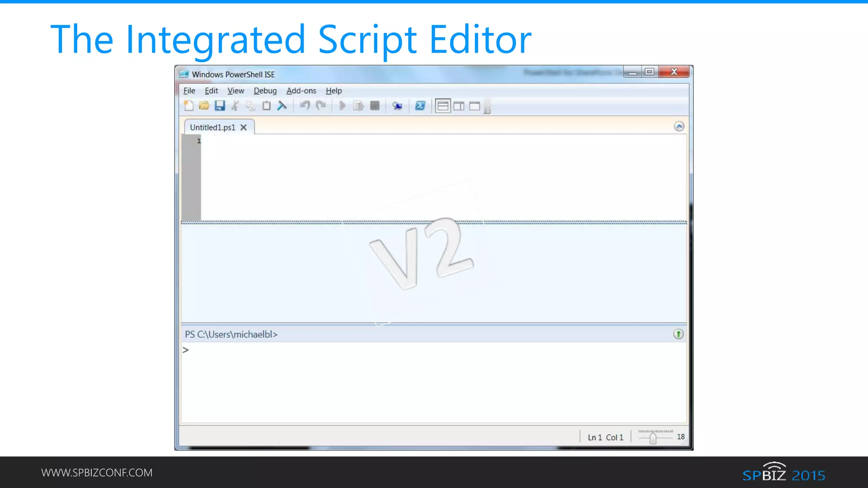Paste from clipboard icon in toolbar
Screen dimensions: 868x488
pyautogui.click(x=266, y=106)
